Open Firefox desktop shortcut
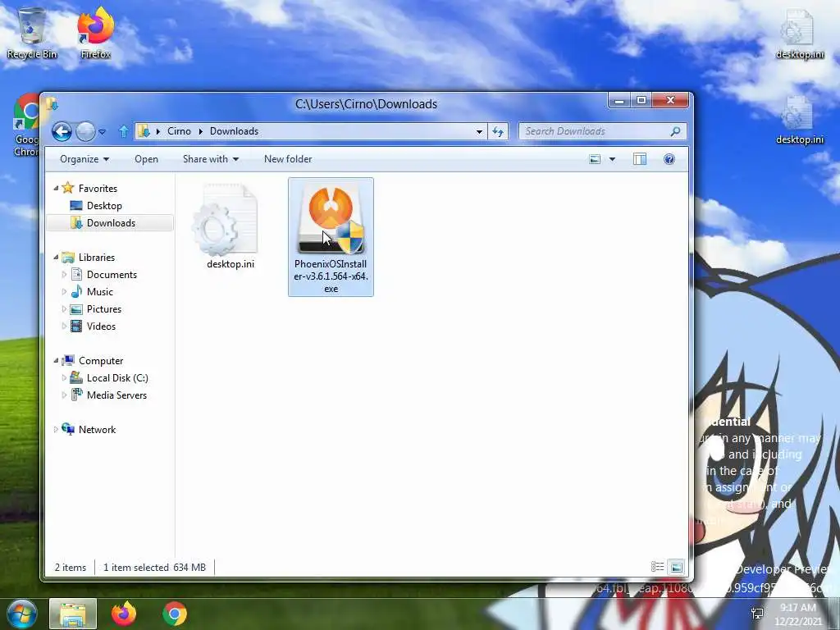This screenshot has height=630, width=840. pos(96,32)
